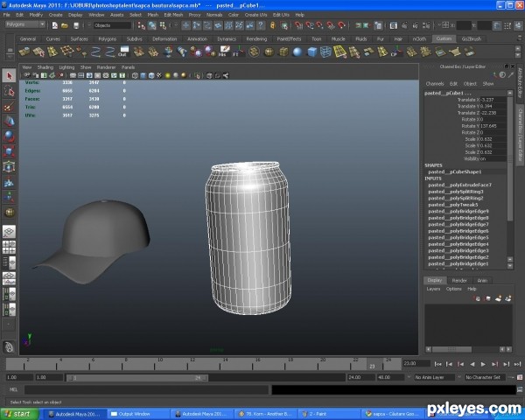Pick the Move tool cone icon
Image resolution: width=525 pixels, height=420 pixels.
click(x=9, y=122)
